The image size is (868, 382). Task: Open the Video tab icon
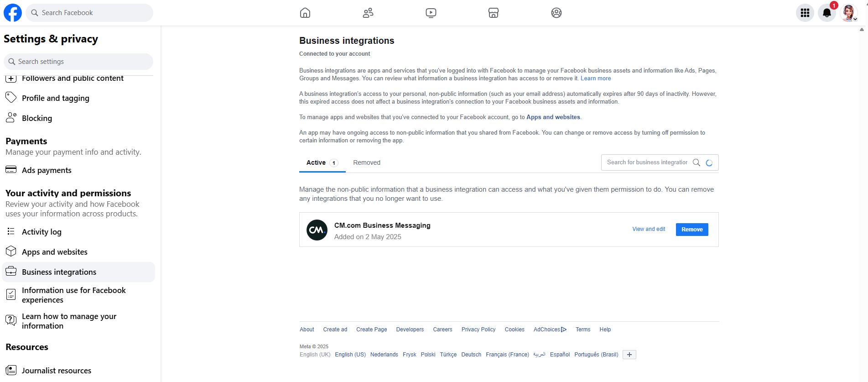pyautogui.click(x=431, y=13)
